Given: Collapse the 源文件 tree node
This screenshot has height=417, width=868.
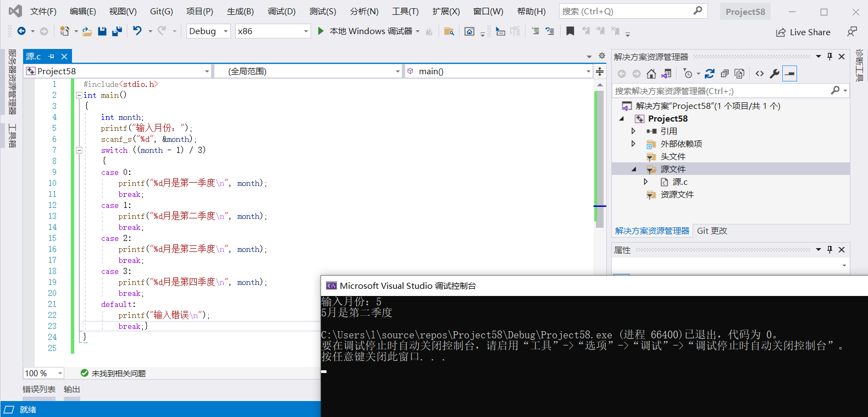Looking at the screenshot, I should [x=634, y=169].
